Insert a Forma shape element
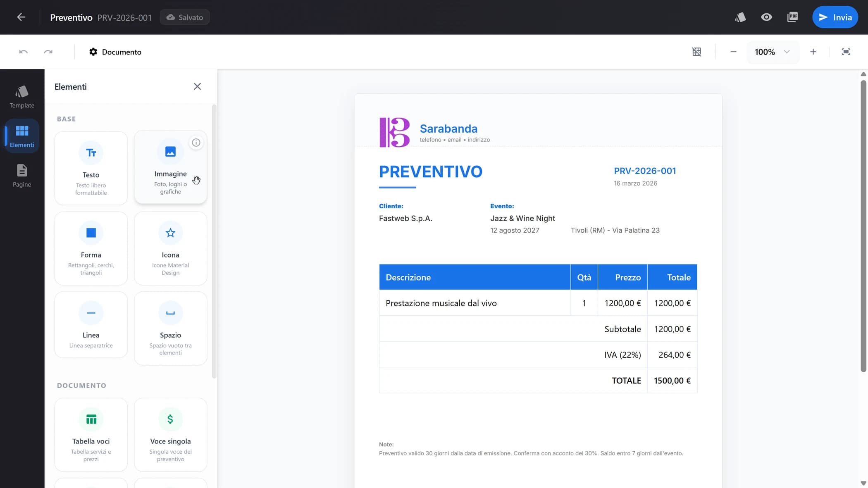 (91, 248)
